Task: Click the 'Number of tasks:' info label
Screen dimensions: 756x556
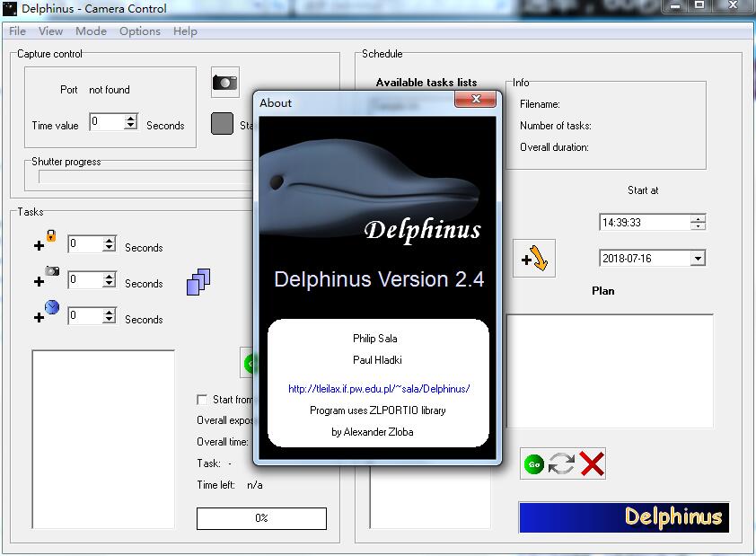Action: click(x=556, y=126)
